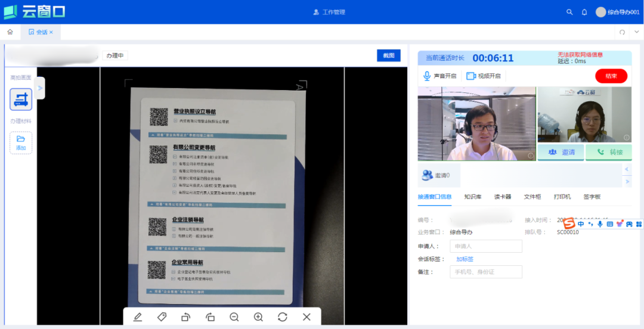The height and width of the screenshot is (329, 644).
Task: Open the search icon in header
Action: coord(569,13)
